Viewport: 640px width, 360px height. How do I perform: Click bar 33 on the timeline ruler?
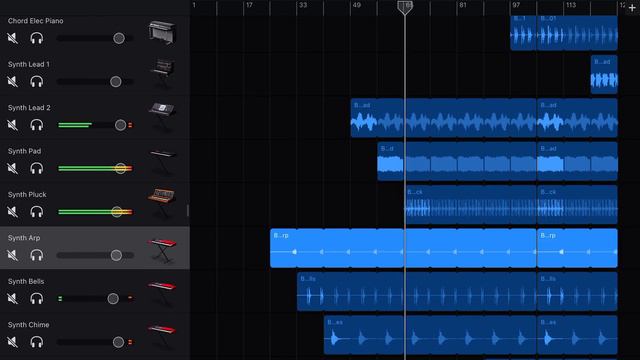pos(303,5)
